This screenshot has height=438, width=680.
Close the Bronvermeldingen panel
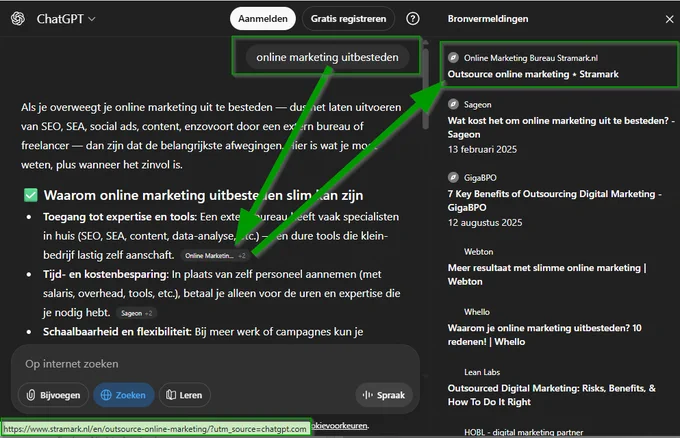point(669,19)
